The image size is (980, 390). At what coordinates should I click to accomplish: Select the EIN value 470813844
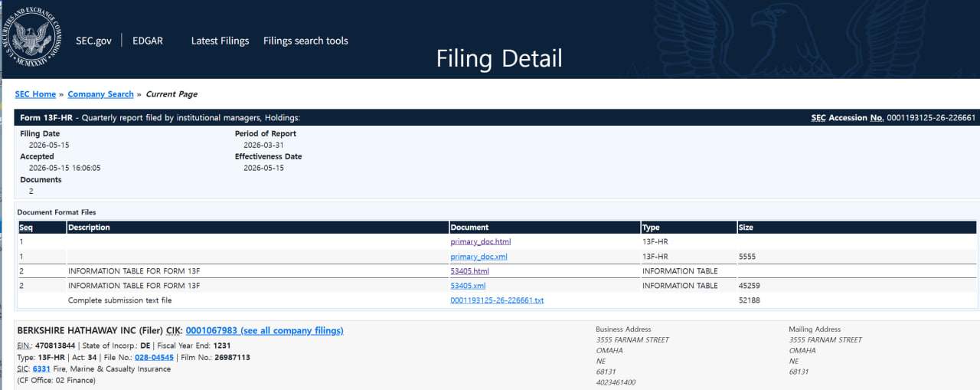[x=57, y=346]
